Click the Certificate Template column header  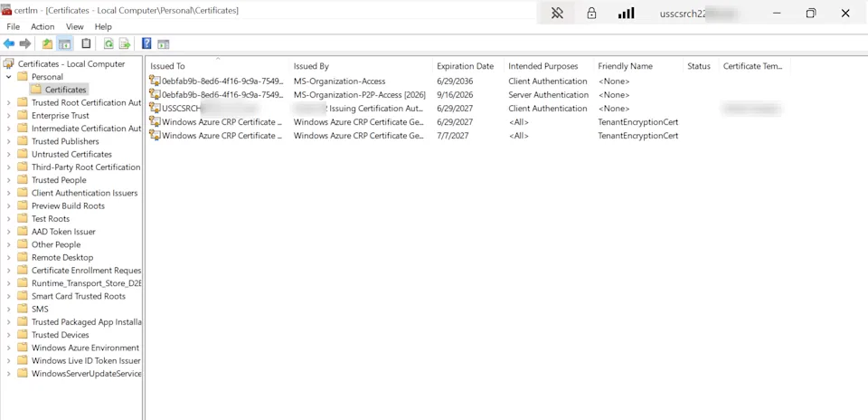click(754, 66)
